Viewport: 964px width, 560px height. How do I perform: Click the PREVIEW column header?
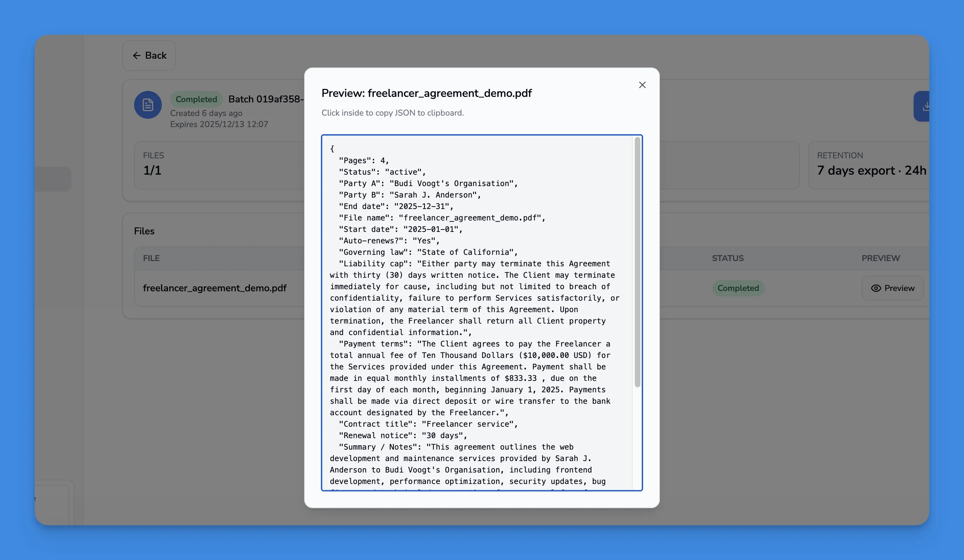(x=881, y=258)
